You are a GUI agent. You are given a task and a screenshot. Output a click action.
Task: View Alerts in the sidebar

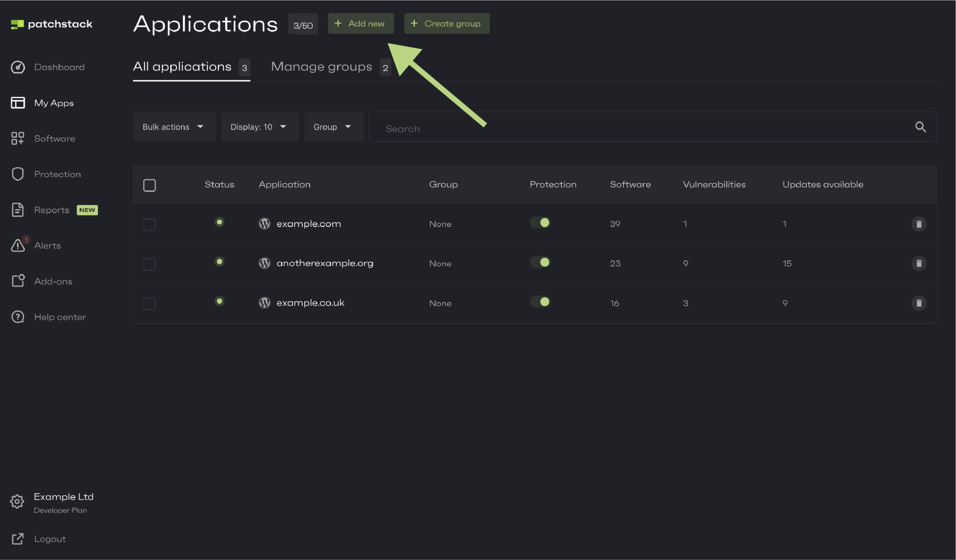click(x=47, y=246)
